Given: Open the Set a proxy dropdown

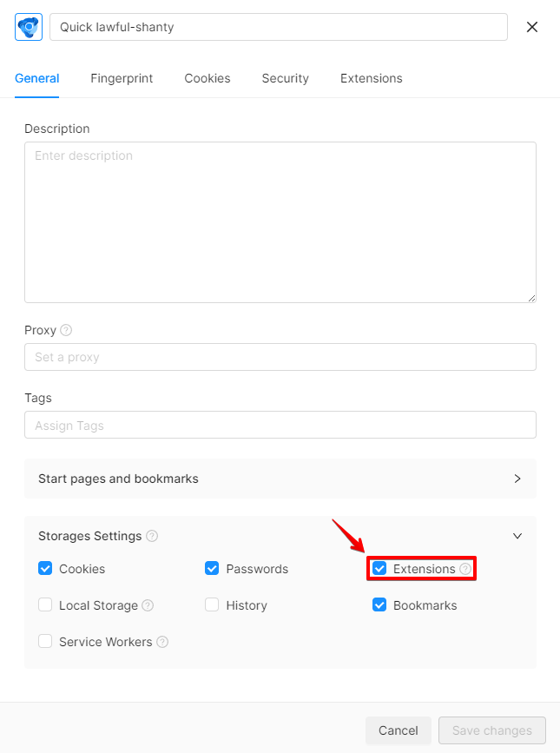Looking at the screenshot, I should tap(280, 357).
